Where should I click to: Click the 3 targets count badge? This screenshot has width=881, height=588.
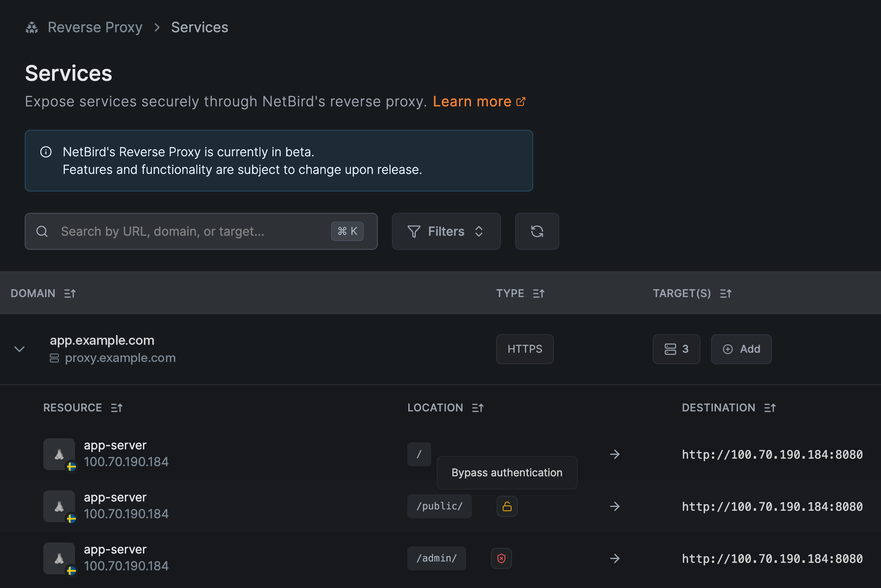(676, 349)
